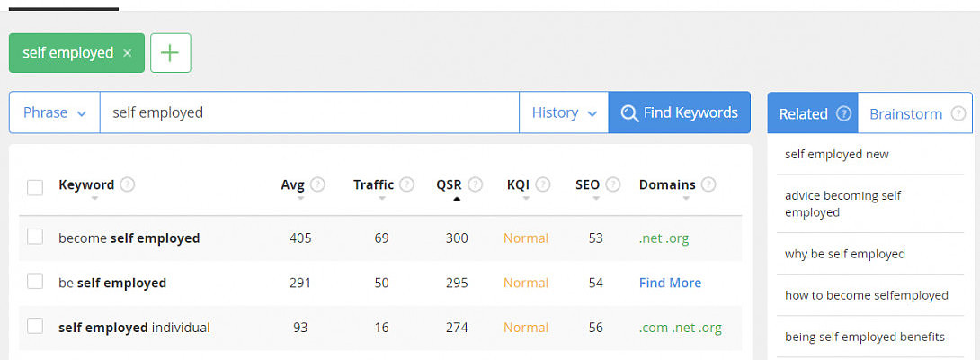The image size is (980, 360).
Task: Check the box for become self employed
Action: (x=35, y=238)
